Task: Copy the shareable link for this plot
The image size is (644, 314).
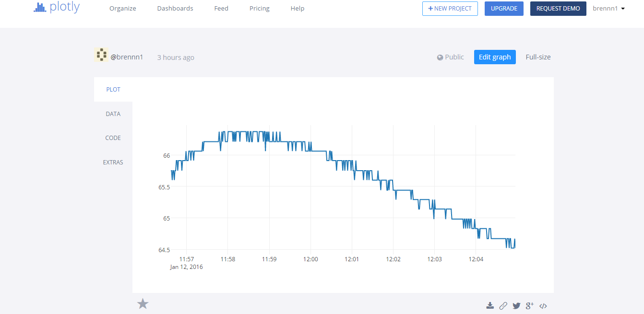Action: (503, 305)
